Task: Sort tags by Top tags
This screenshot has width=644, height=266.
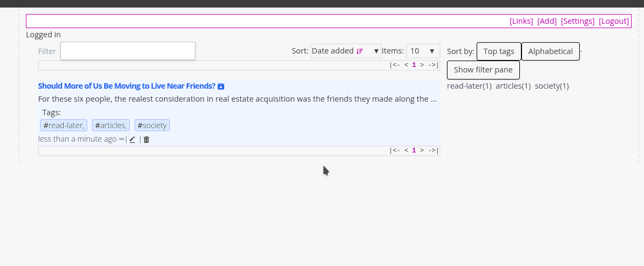Action: [499, 51]
